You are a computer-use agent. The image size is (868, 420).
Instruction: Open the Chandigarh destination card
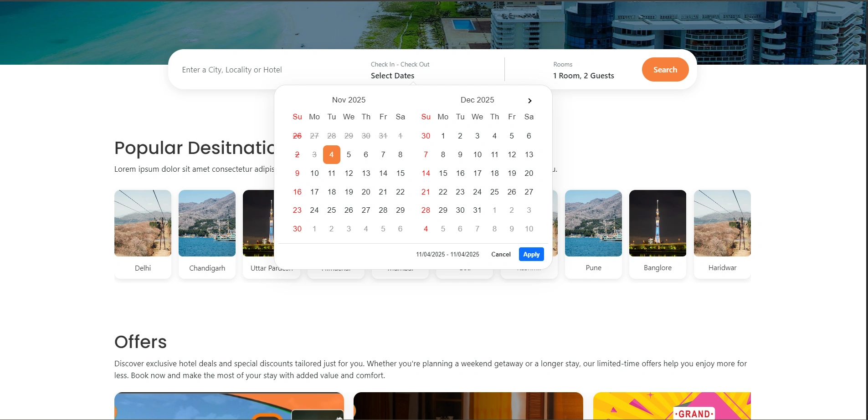click(207, 232)
